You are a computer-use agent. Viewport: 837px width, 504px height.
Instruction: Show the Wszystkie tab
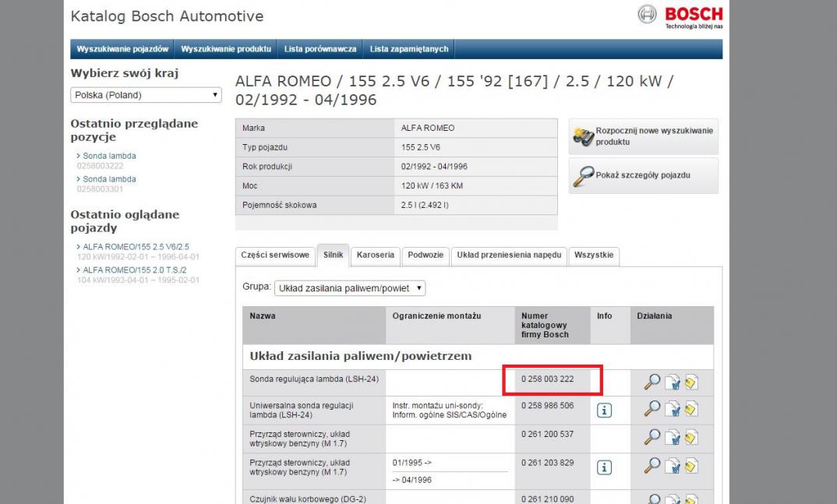pyautogui.click(x=594, y=256)
